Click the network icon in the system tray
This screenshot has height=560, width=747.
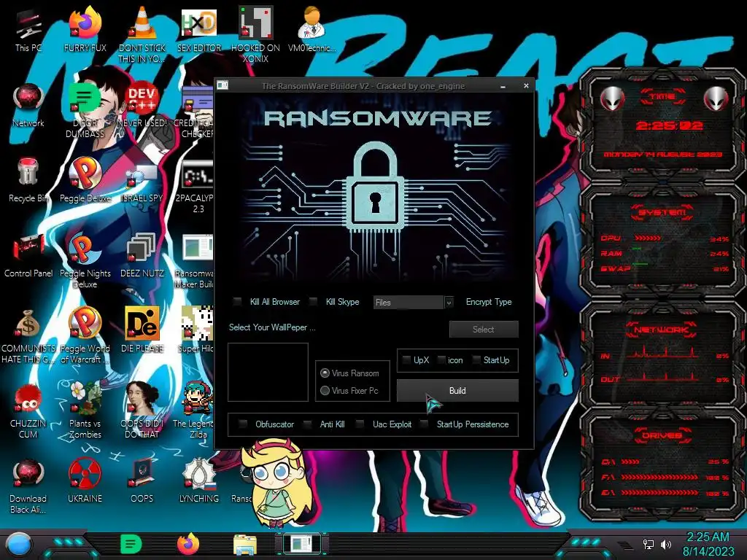[x=648, y=544]
